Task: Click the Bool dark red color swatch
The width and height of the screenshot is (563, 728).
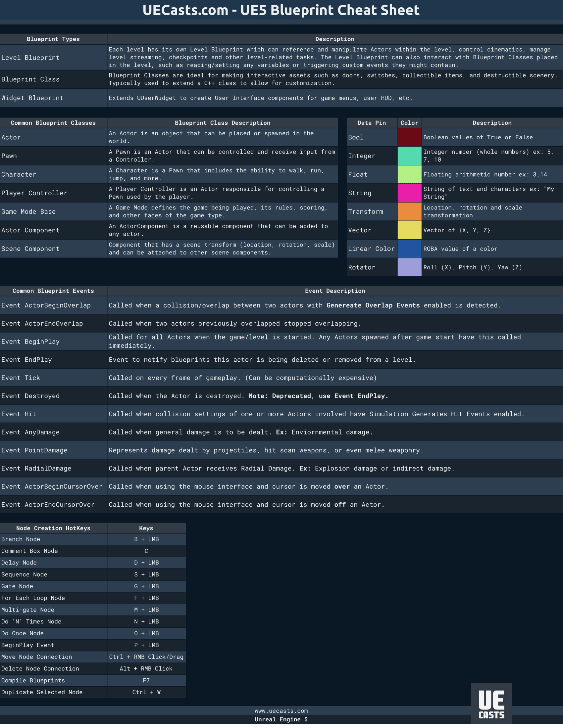Action: click(x=410, y=137)
